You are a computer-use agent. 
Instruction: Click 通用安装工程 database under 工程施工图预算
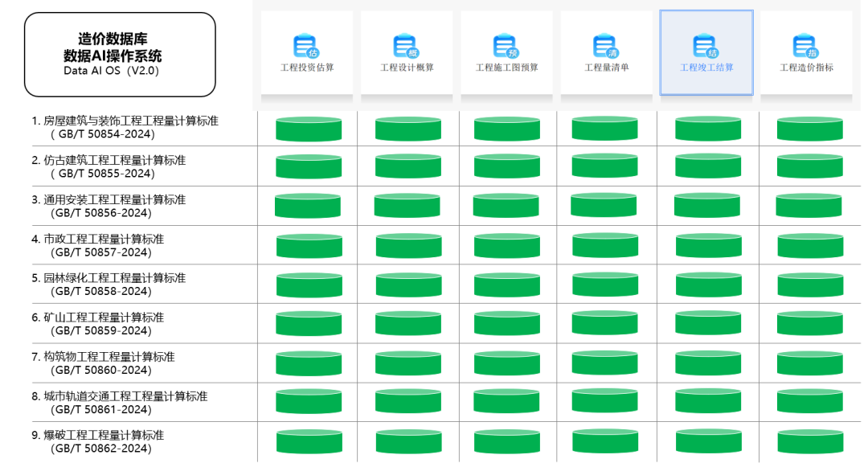pyautogui.click(x=506, y=206)
